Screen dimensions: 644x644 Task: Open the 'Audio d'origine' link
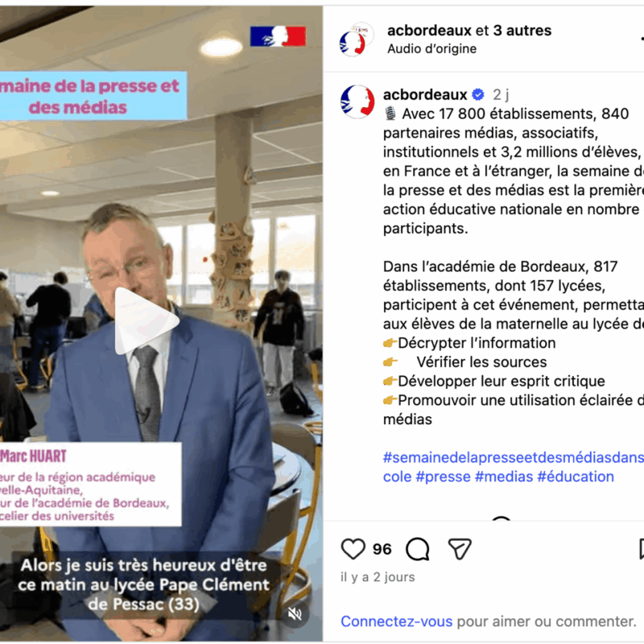click(x=431, y=48)
